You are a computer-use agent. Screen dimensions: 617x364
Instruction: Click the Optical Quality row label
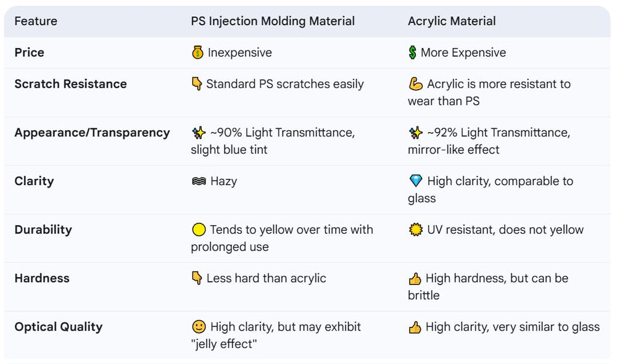tap(58, 327)
